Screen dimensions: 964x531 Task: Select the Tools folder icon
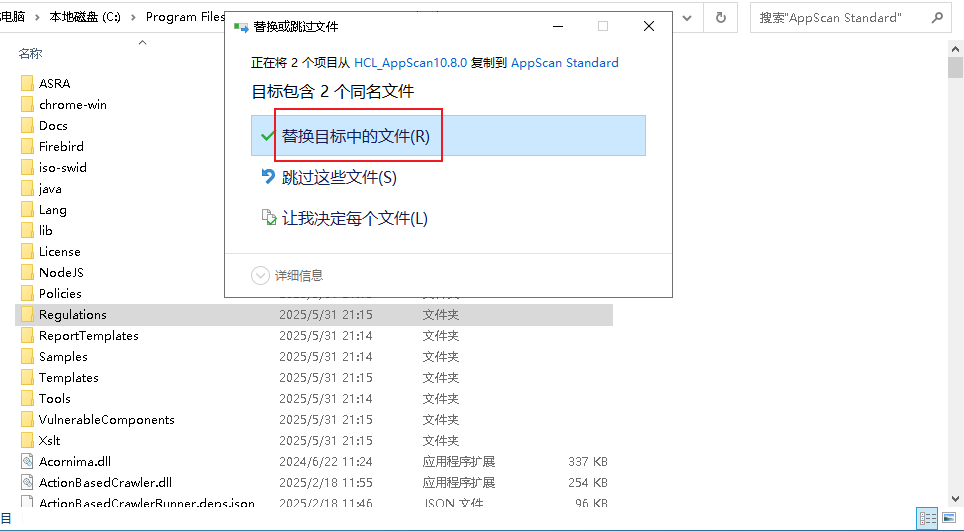(x=27, y=398)
